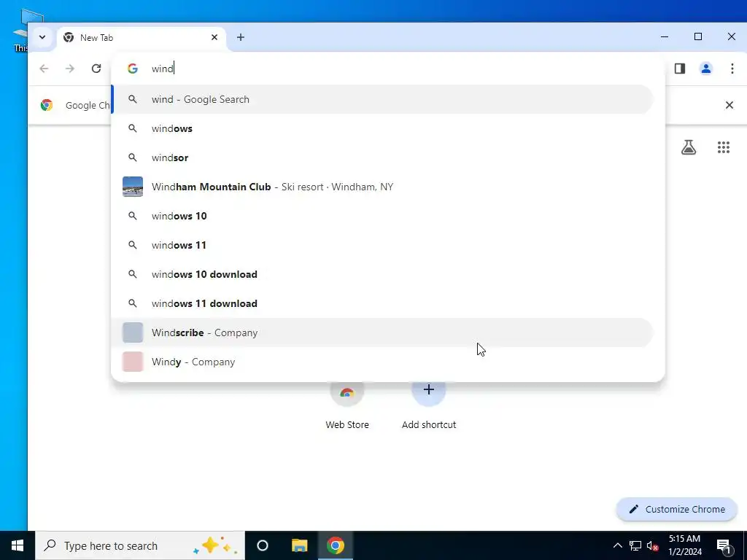
Task: Click the Windscribe suggestion image placeholder
Action: pos(133,332)
